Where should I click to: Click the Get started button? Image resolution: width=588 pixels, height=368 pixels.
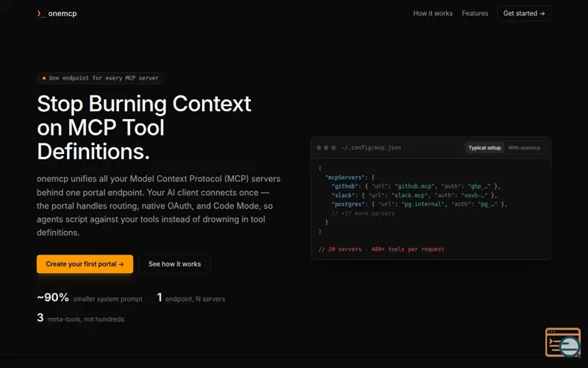tap(524, 13)
